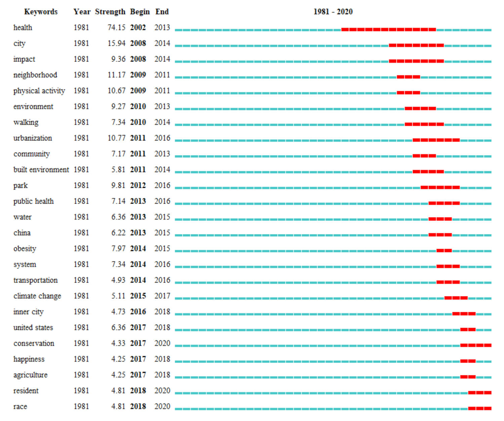Click the red burst bar for walking

(424, 124)
